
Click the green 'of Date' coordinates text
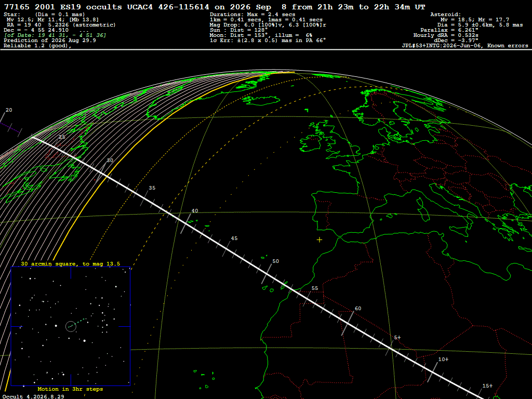pos(55,35)
